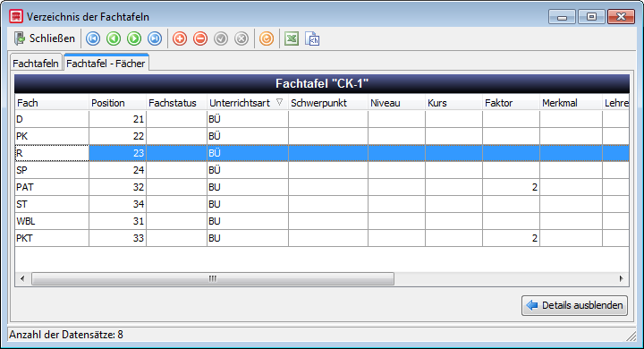
Task: Export table to Excel via green icon
Action: pos(292,38)
